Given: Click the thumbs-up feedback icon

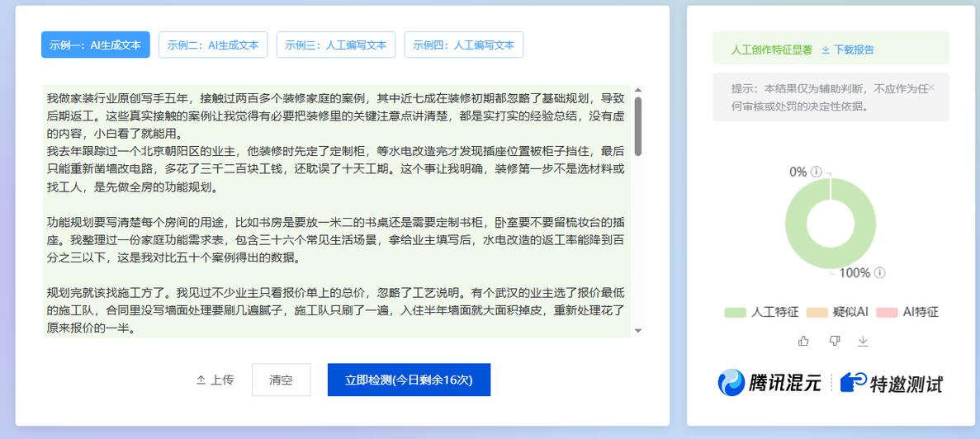Looking at the screenshot, I should [x=803, y=341].
